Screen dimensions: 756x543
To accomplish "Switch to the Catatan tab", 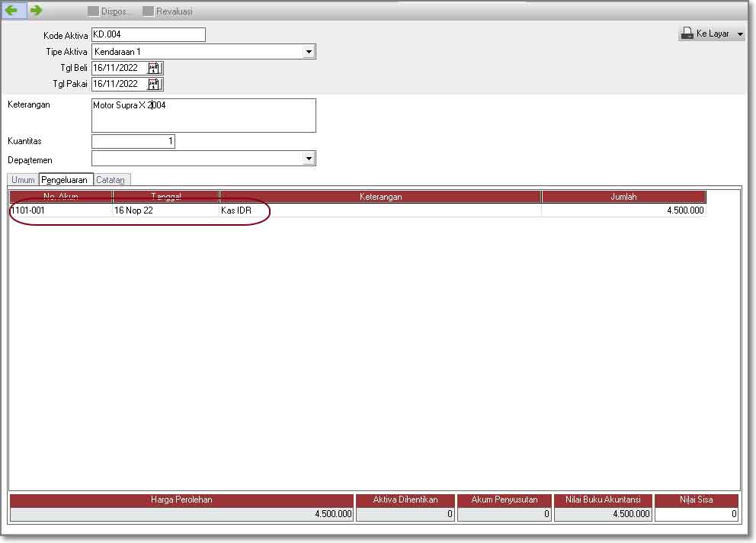I will [111, 180].
